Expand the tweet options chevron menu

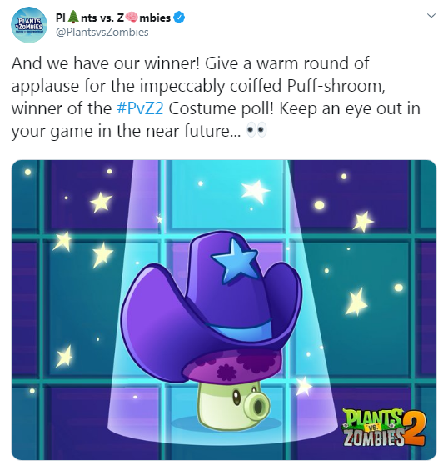[x=431, y=16]
